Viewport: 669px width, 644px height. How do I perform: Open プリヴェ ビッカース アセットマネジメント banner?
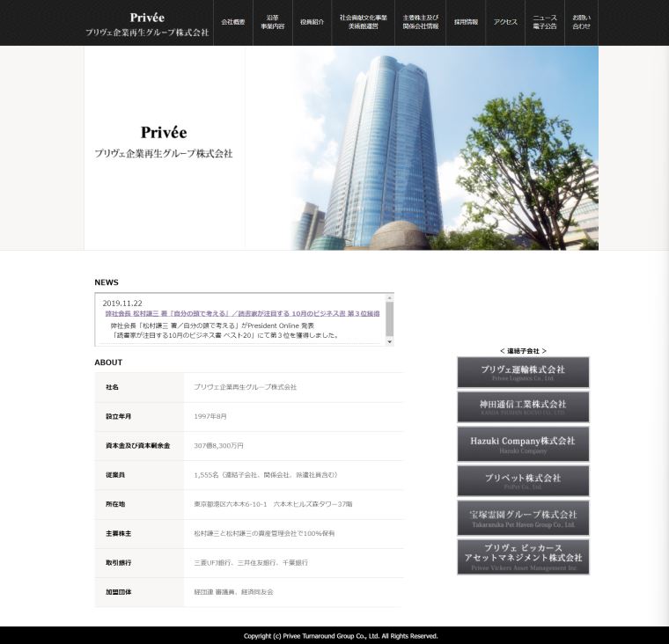point(523,557)
